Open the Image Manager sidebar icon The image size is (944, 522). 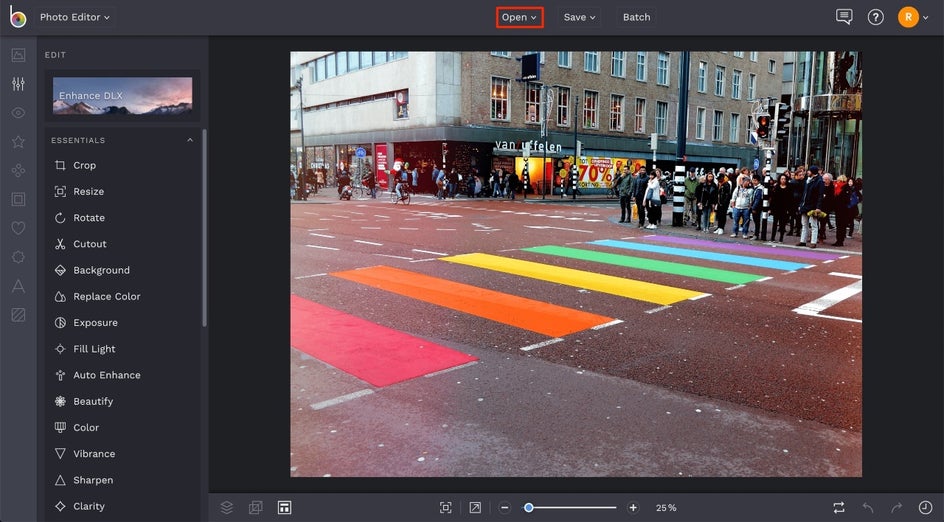(x=18, y=55)
